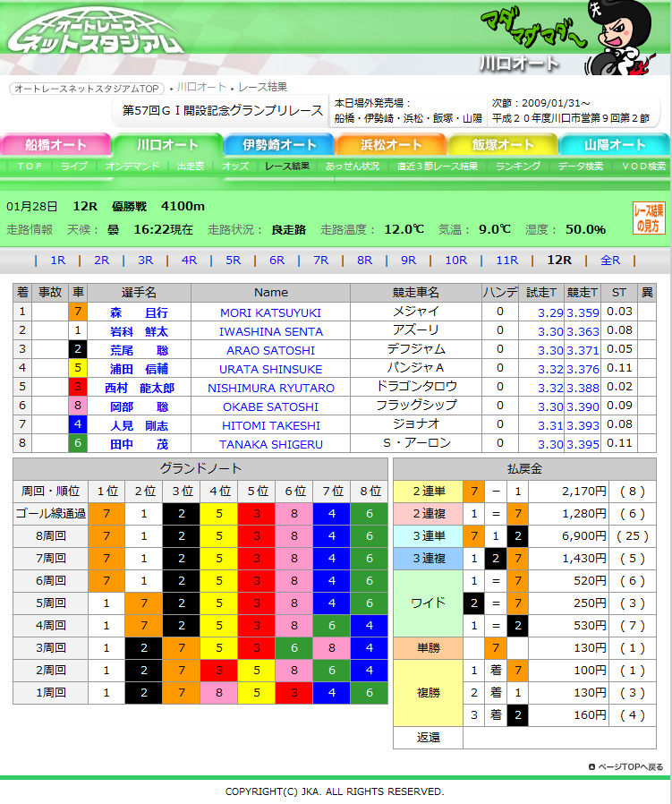Click race time 3.359 link
This screenshot has height=804, width=672.
point(583,312)
